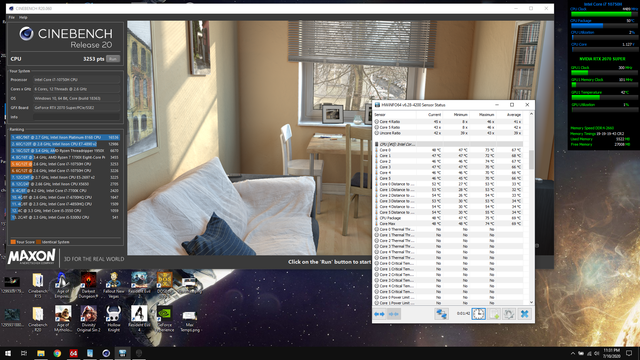Image resolution: width=640 pixels, height=360 pixels.
Task: Open the Resident Evil 2 desktop shortcut
Action: tap(139, 284)
